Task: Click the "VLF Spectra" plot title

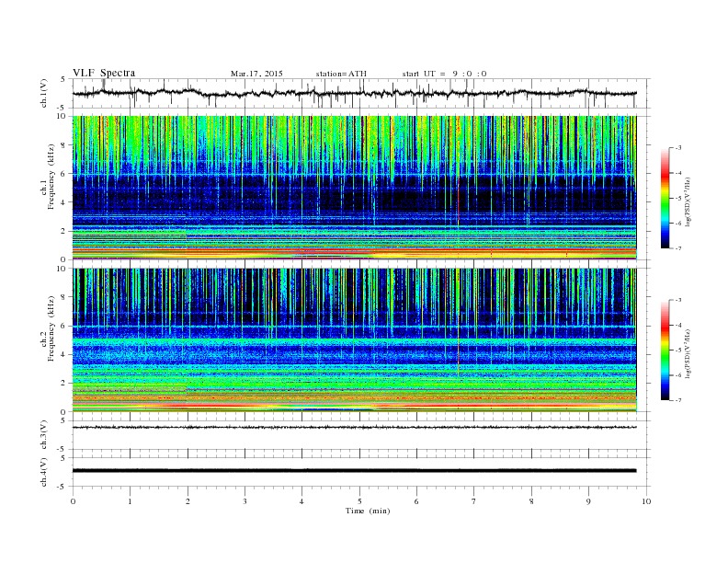Action: (104, 73)
